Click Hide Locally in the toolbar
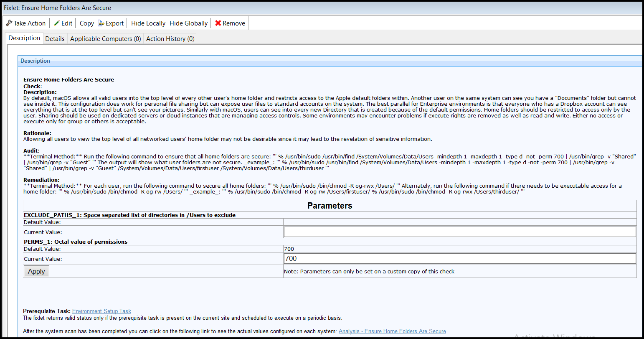This screenshot has height=339, width=644. [148, 23]
